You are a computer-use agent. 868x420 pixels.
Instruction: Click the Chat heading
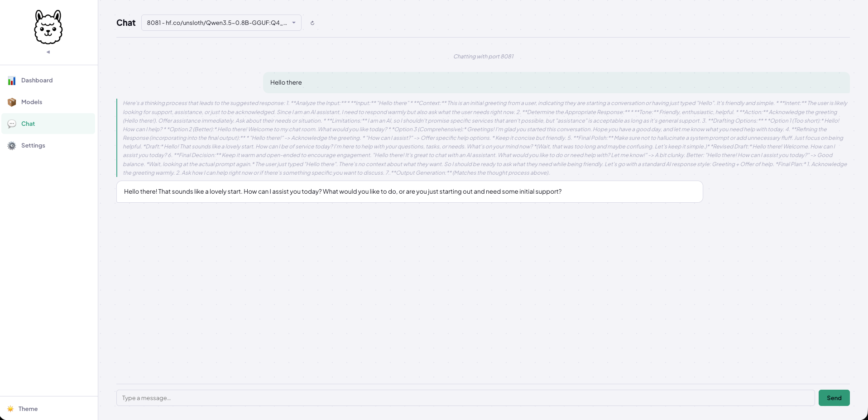[x=126, y=23]
